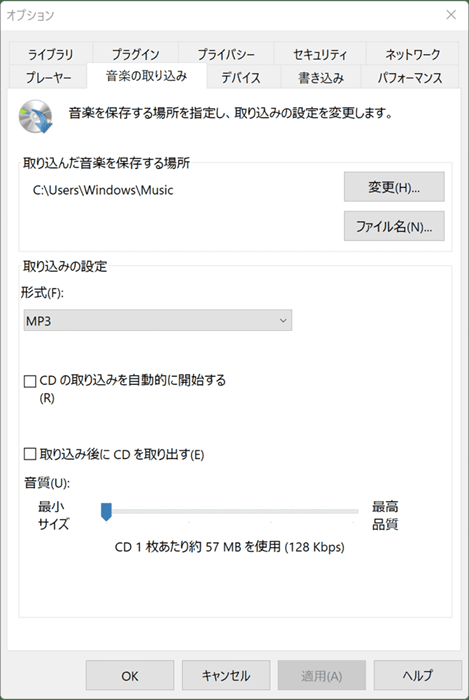Open help with the ヘルプ button
Screen dimensions: 469x700
[418, 675]
